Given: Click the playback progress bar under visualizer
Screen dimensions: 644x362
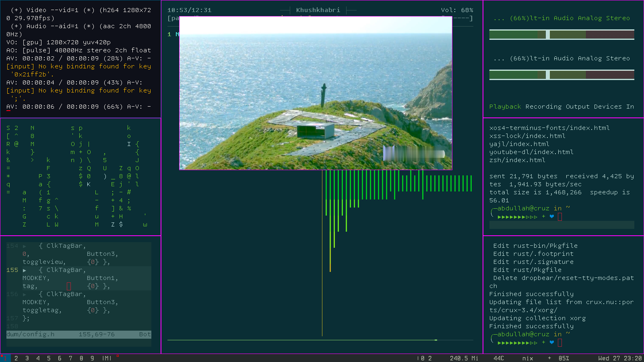Looking at the screenshot, I should pos(320,340).
